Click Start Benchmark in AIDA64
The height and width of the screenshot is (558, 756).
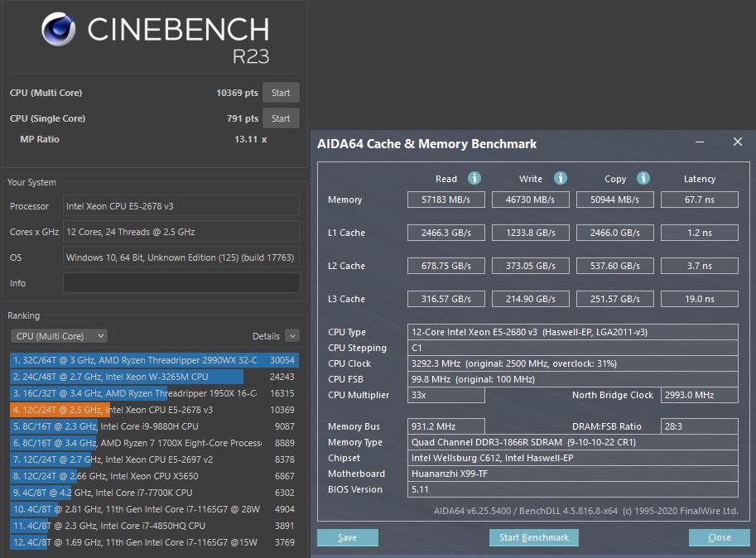pyautogui.click(x=534, y=537)
